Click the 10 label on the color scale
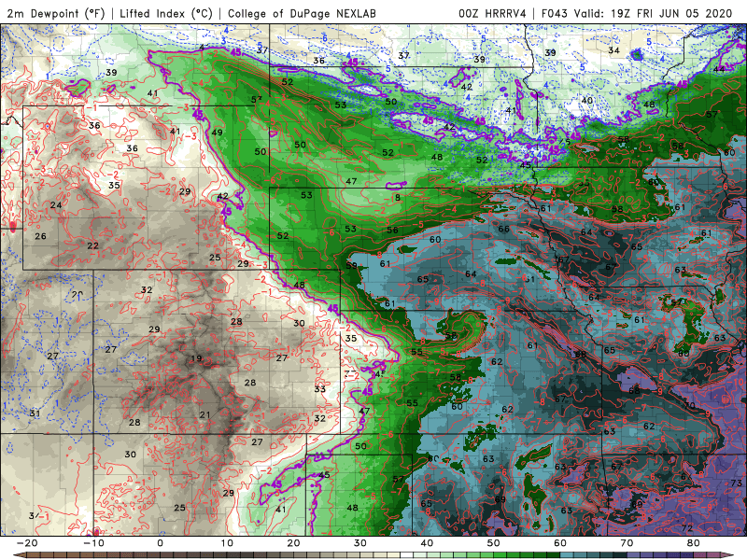The width and height of the screenshot is (747, 560). click(227, 543)
